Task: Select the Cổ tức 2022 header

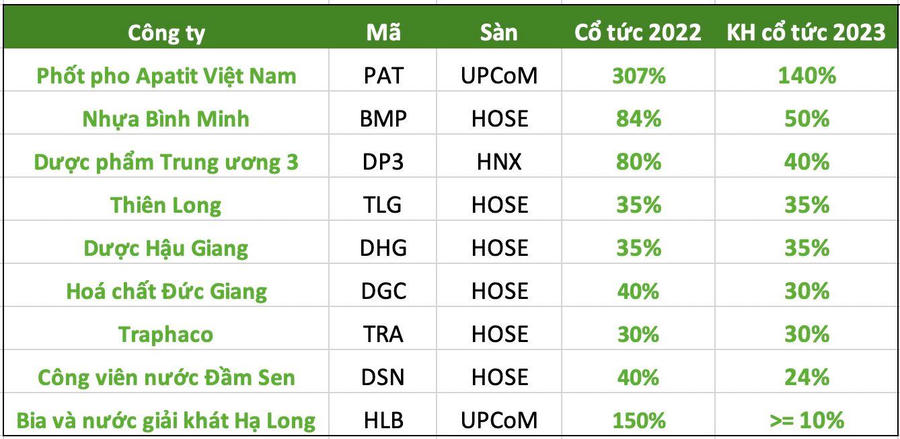Action: 638,32
